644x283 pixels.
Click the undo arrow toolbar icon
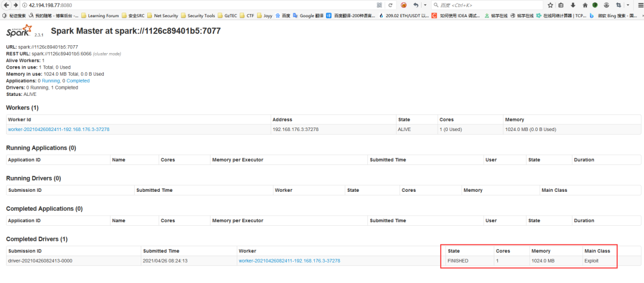pos(416,5)
